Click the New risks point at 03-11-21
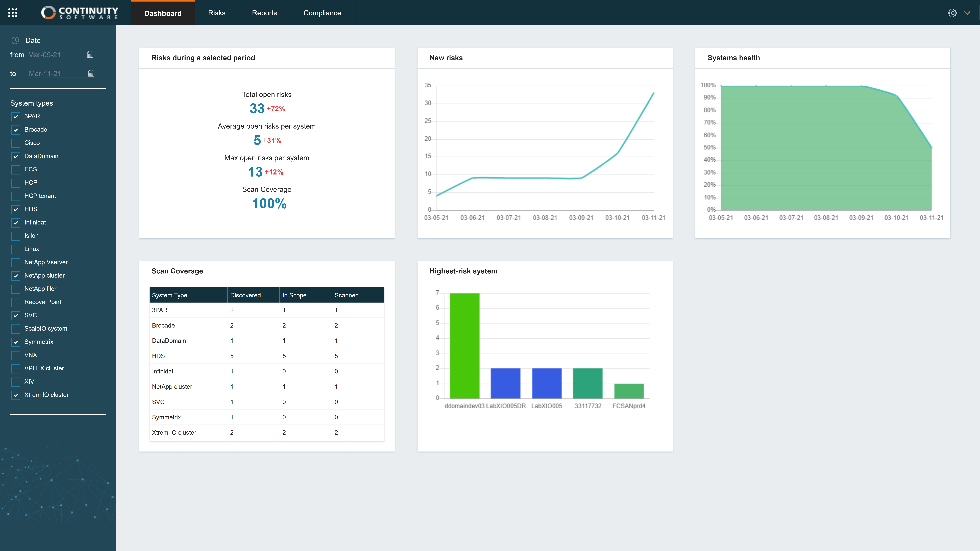Screen dimensions: 980x551 pos(654,93)
